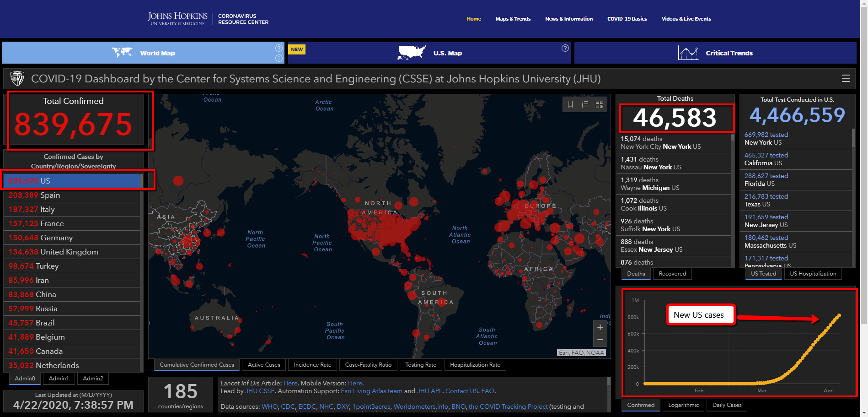Image resolution: width=868 pixels, height=417 pixels.
Task: Select the Deaths tab
Action: (636, 274)
